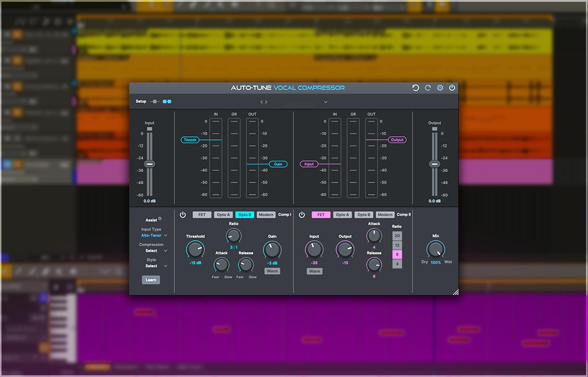Image resolution: width=588 pixels, height=377 pixels.
Task: Select Opto B mode for Comp I
Action: (245, 215)
